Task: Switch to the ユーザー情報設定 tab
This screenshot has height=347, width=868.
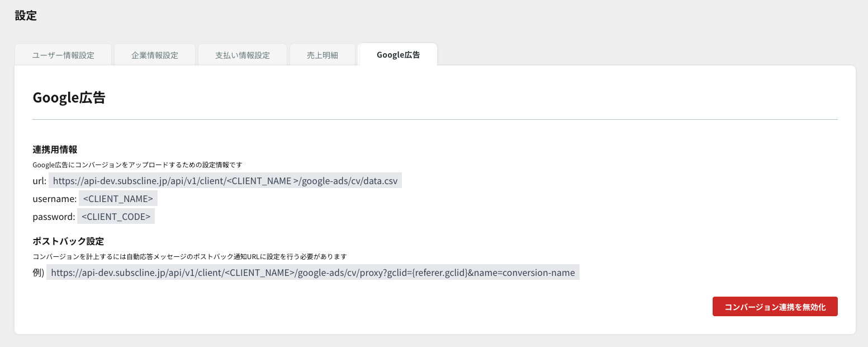Action: tap(63, 55)
